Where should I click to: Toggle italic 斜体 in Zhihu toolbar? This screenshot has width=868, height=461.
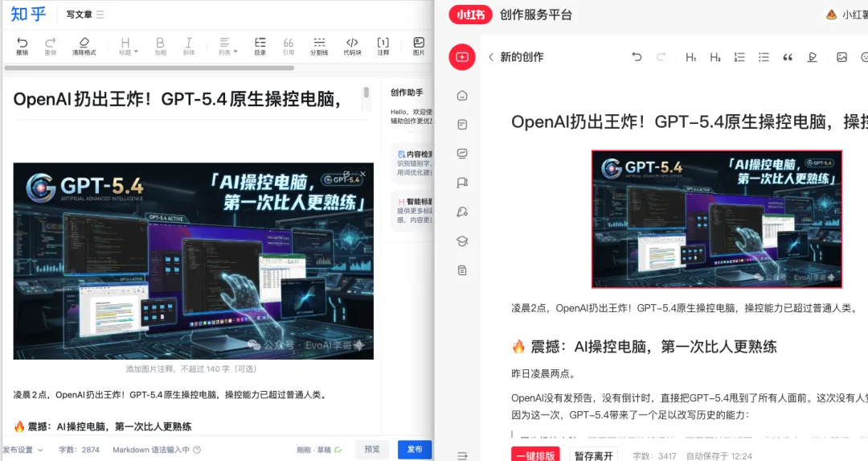click(x=189, y=47)
